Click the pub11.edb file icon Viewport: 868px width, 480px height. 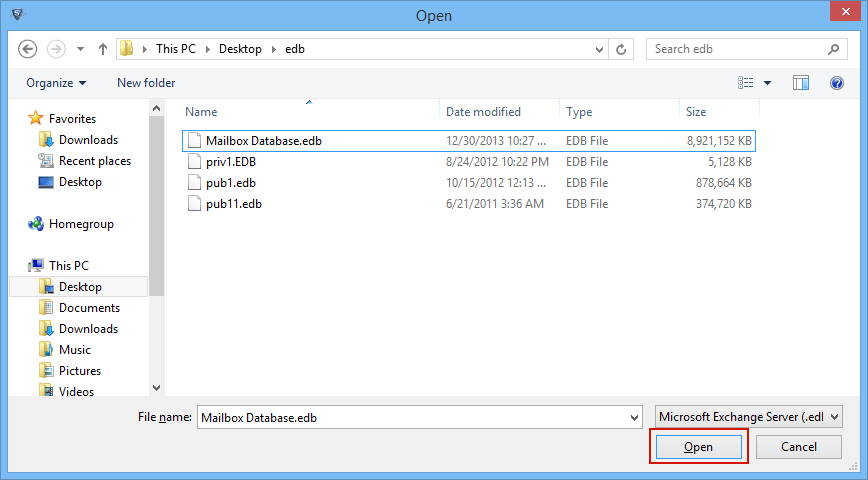[x=194, y=204]
